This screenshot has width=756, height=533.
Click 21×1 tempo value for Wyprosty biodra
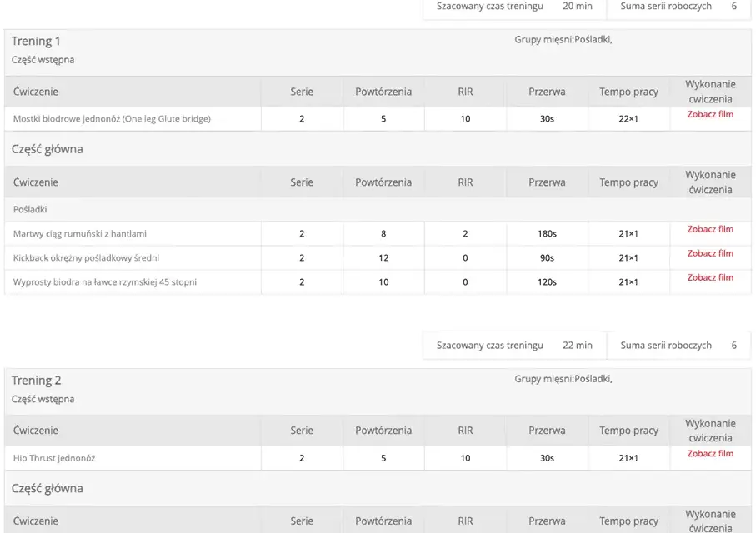(628, 282)
